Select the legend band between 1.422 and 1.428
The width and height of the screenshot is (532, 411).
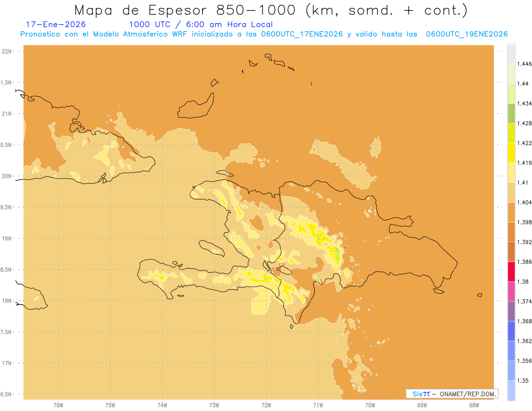point(511,133)
